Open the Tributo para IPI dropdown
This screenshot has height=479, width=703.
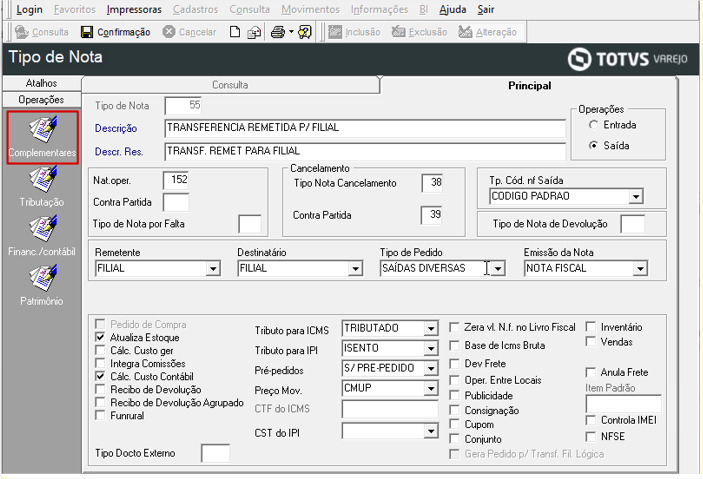[x=431, y=348]
